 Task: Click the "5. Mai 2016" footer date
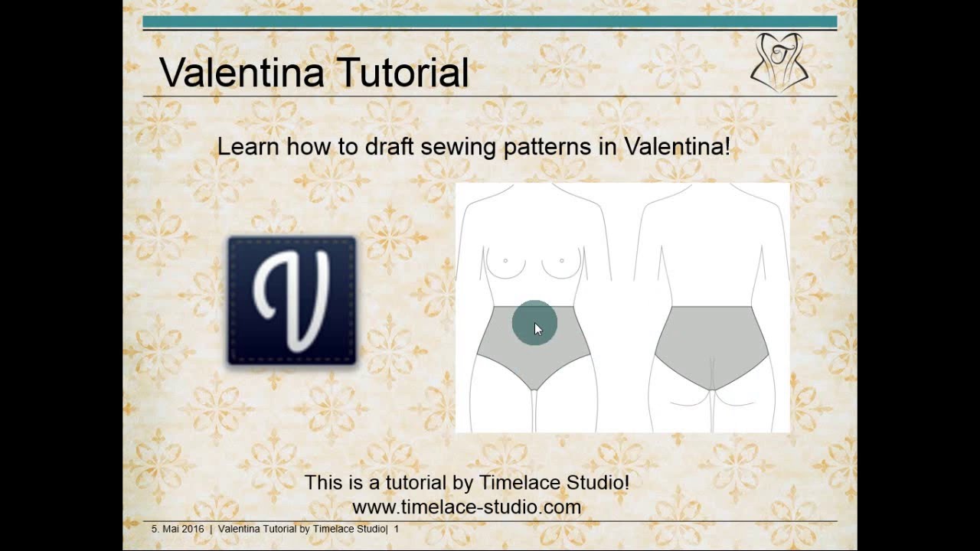tap(178, 529)
